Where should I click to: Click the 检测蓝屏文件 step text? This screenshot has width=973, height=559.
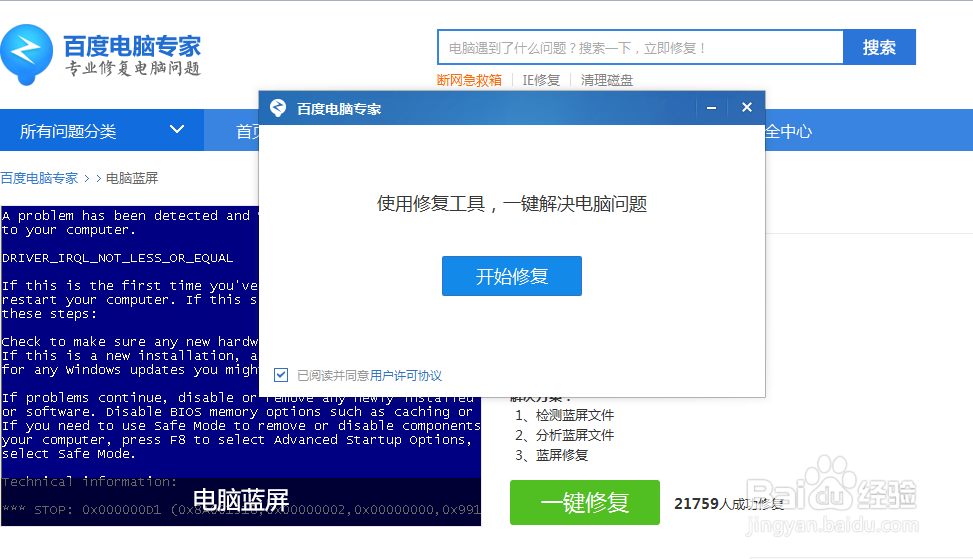(575, 415)
